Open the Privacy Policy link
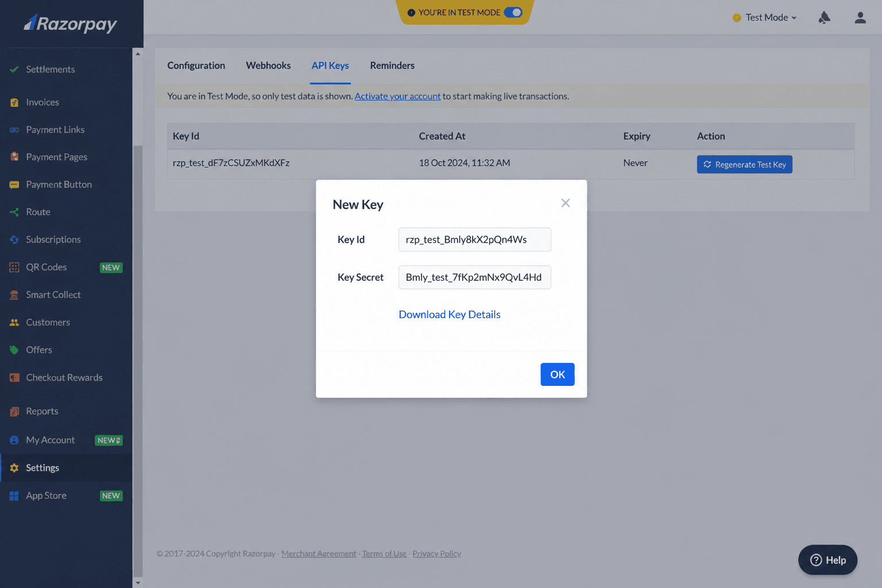 click(436, 554)
